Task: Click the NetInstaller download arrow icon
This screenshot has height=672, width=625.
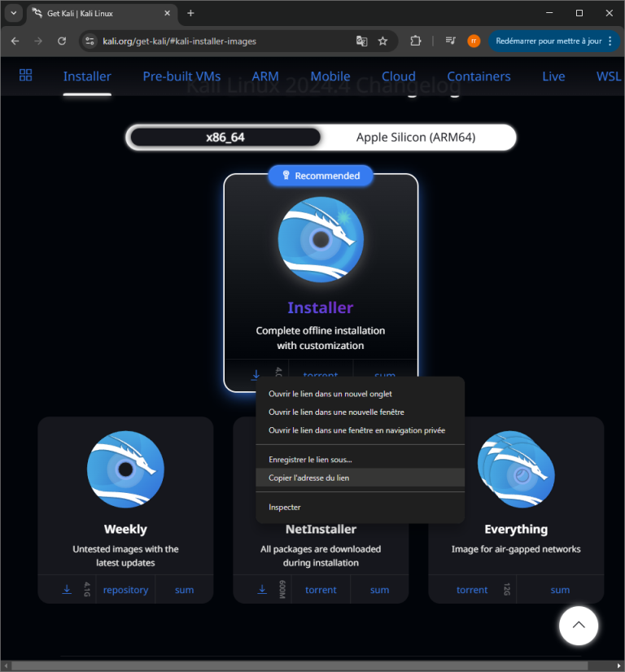Action: (x=262, y=589)
